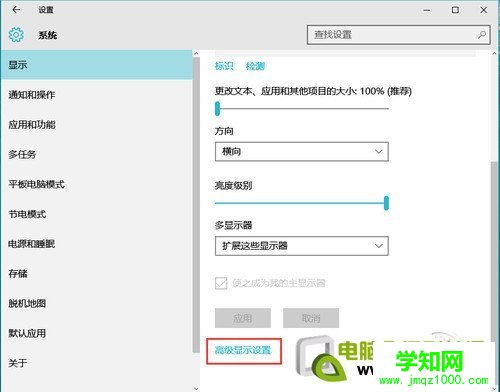The height and width of the screenshot is (392, 500).
Task: Click the search magnifier icon
Action: click(482, 34)
